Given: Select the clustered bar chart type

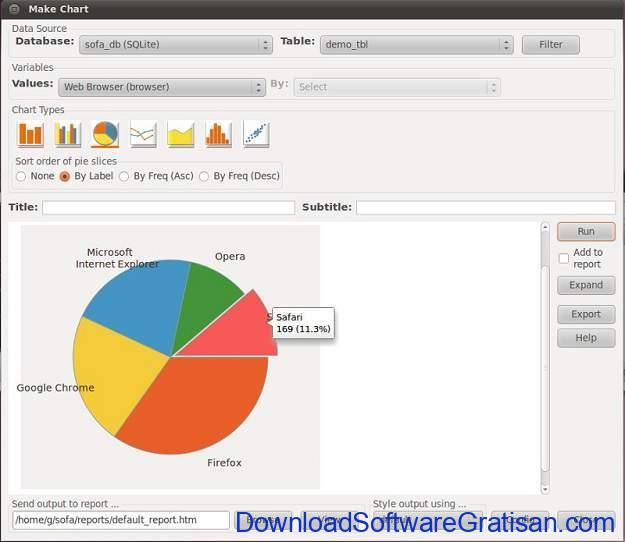Looking at the screenshot, I should 67,134.
